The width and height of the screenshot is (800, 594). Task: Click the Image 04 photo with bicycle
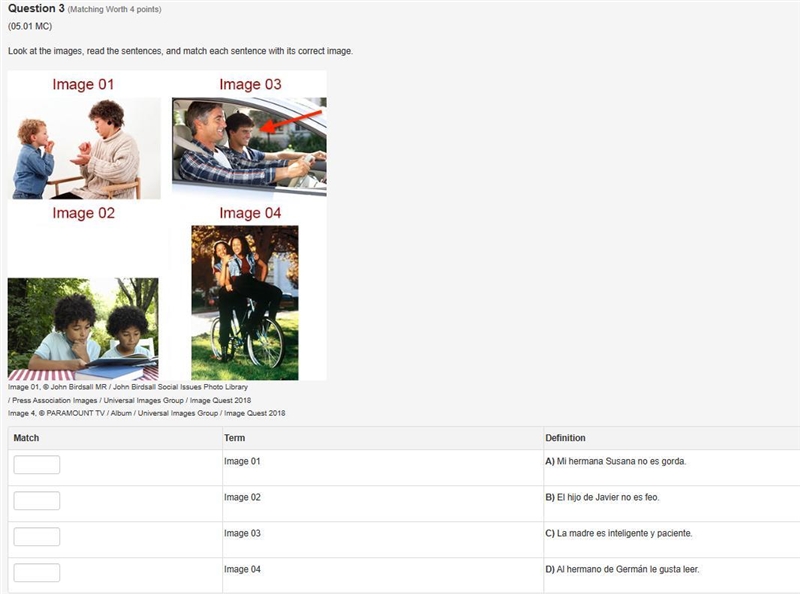click(245, 303)
